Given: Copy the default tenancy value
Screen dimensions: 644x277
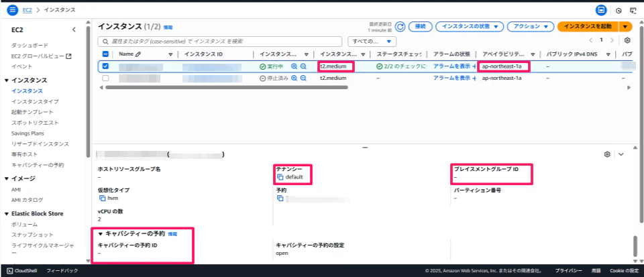Looking at the screenshot, I should coord(280,177).
